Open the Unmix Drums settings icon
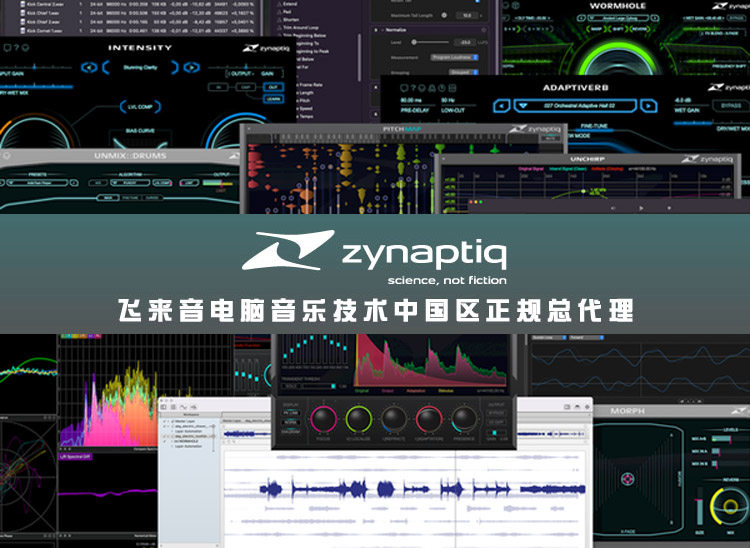The height and width of the screenshot is (548, 750). tap(7, 156)
